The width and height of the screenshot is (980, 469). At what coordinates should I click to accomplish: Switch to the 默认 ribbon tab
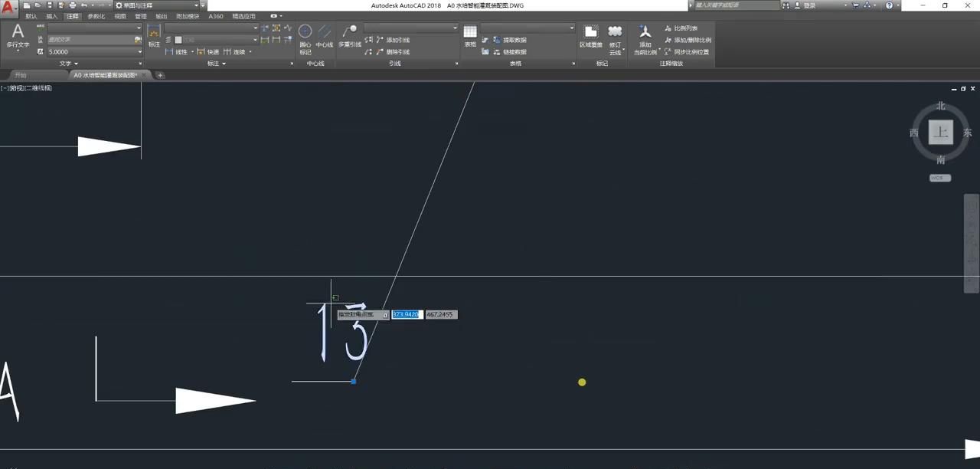click(x=31, y=16)
